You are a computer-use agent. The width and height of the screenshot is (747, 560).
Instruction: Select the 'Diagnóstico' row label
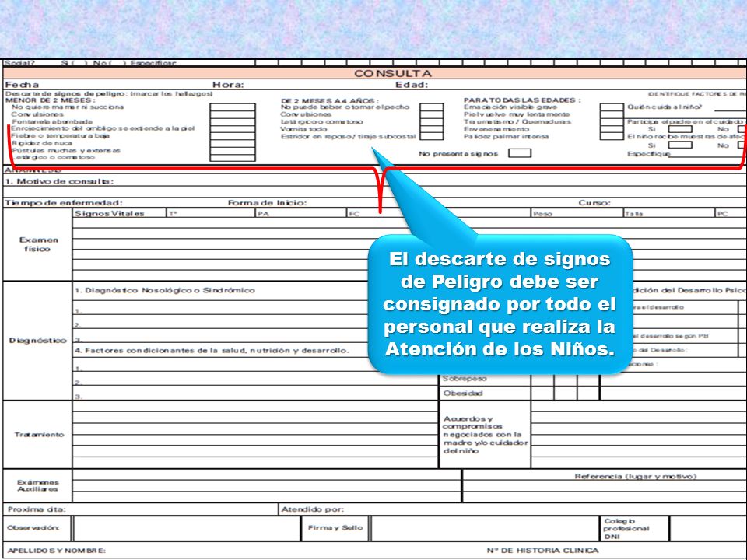37,341
